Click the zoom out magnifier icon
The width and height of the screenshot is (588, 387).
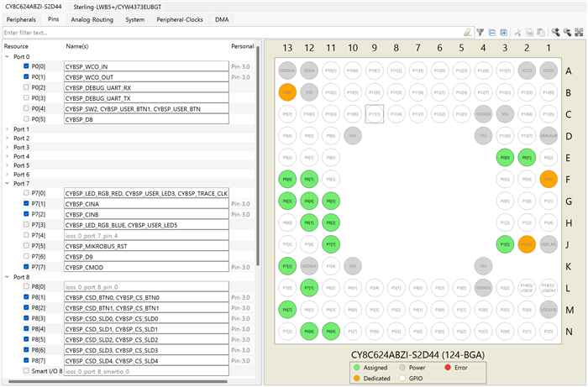coord(568,32)
